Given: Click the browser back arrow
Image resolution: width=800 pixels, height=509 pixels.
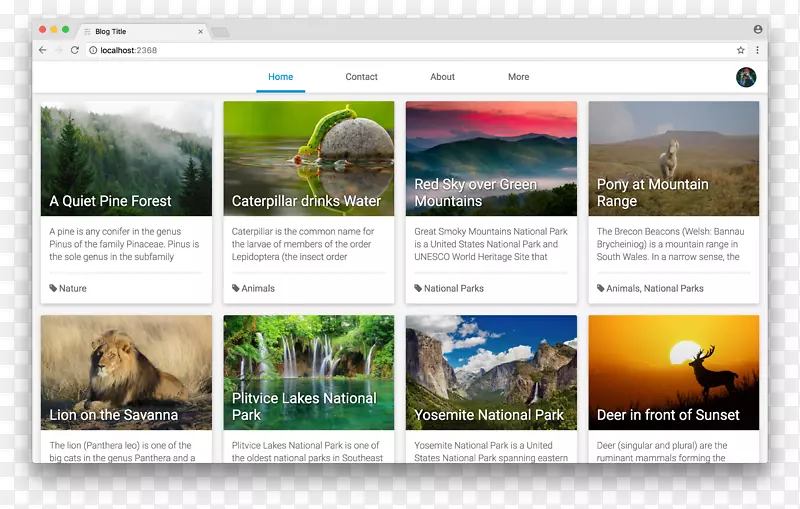Looking at the screenshot, I should 42,50.
